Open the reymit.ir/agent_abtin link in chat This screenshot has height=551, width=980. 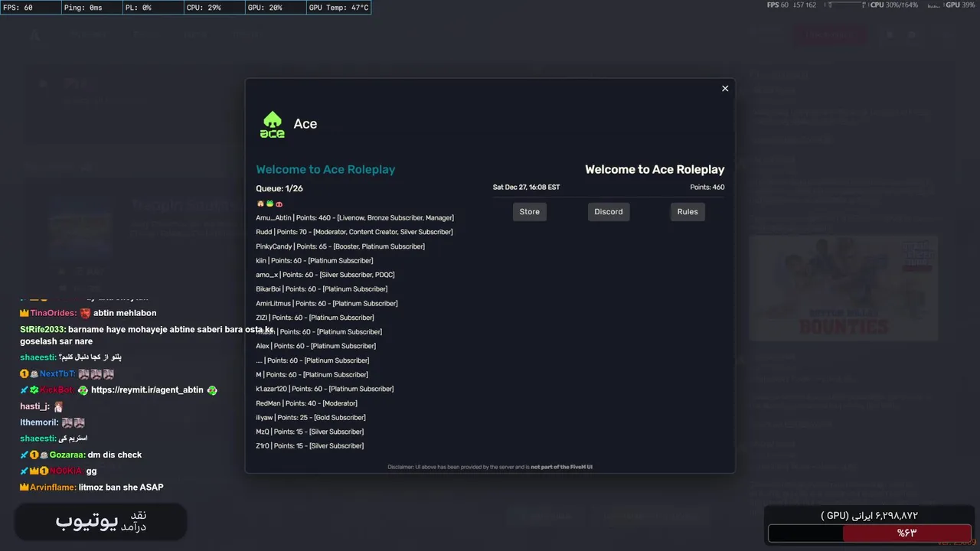[x=147, y=390]
